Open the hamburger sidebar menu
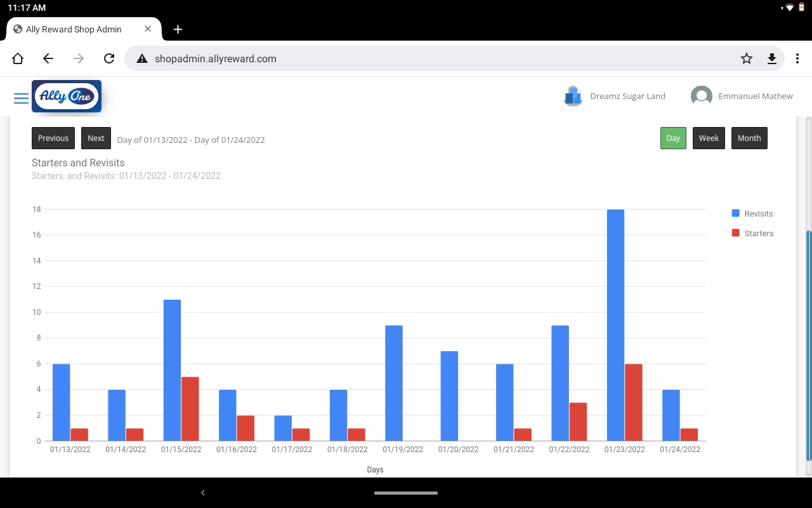Screen dimensions: 812x508 [x=21, y=98]
